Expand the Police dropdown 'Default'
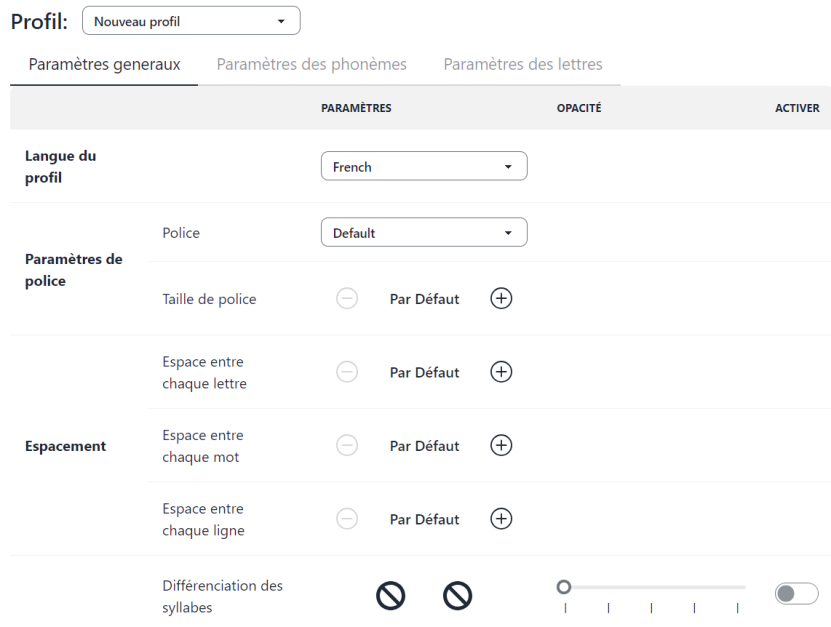Screen dimensions: 831x627 point(423,233)
